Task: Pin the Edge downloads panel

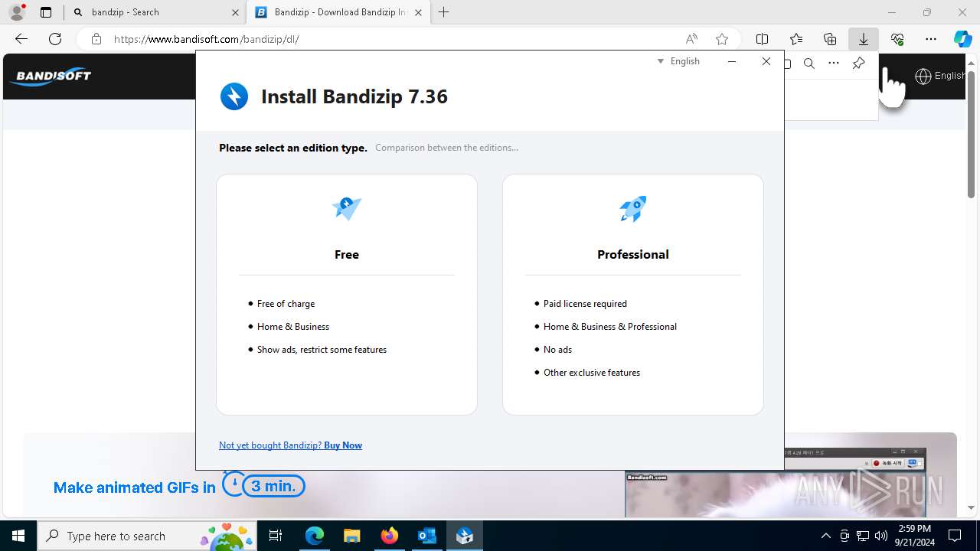Action: point(858,64)
